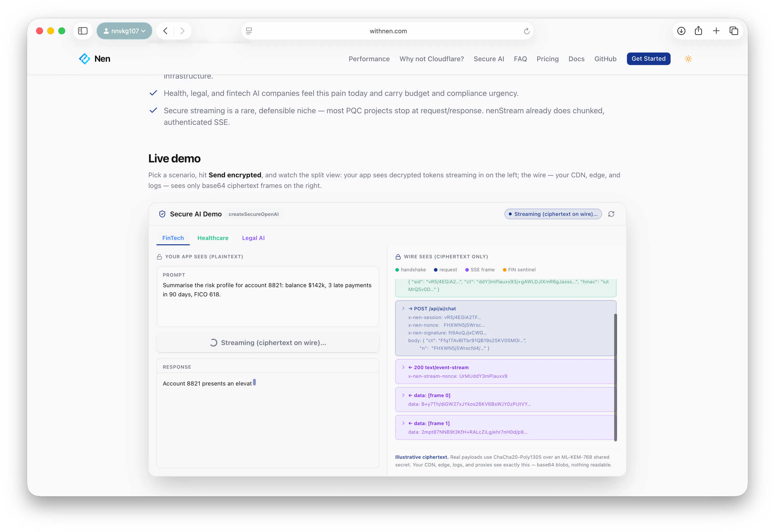Screen dimensions: 775x532
Task: Switch to the Legal AI scenario tab
Action: [253, 238]
